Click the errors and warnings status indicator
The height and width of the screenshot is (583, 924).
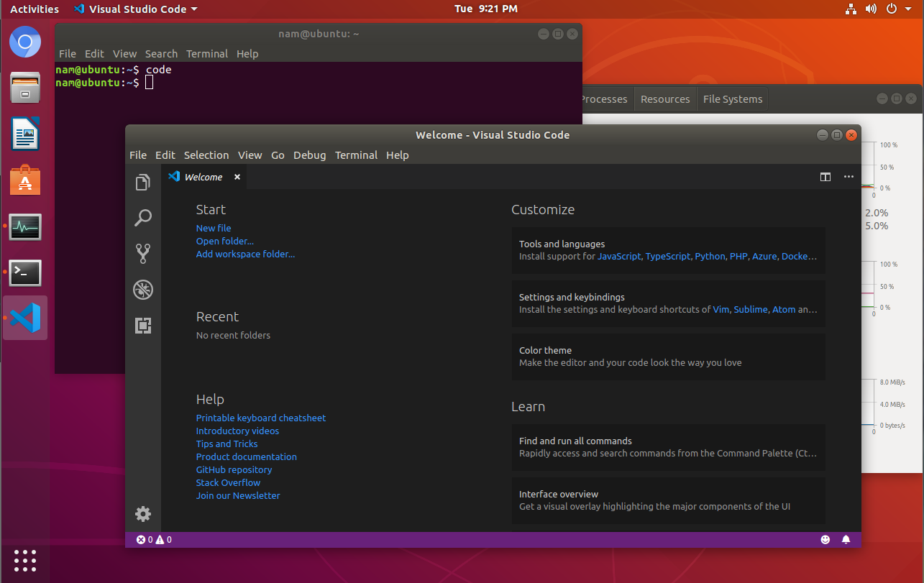coord(154,539)
